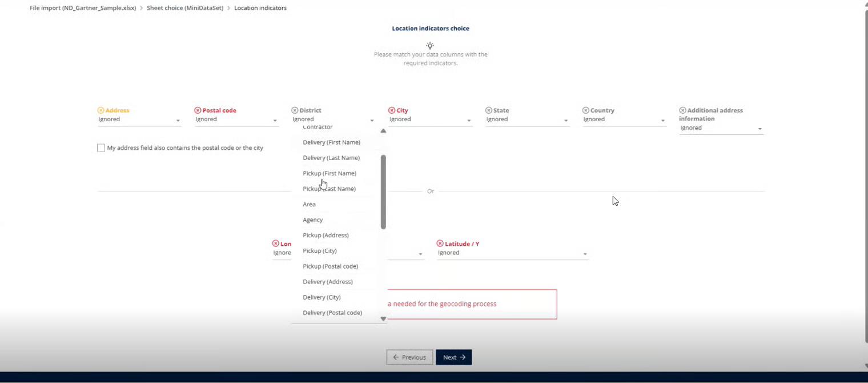Open Sheet choice (MiniDataSet) breadcrumb

tap(185, 8)
